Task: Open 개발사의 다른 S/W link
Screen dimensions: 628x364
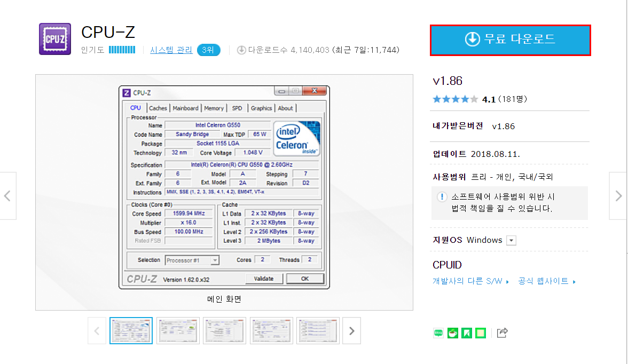Action: 470,281
